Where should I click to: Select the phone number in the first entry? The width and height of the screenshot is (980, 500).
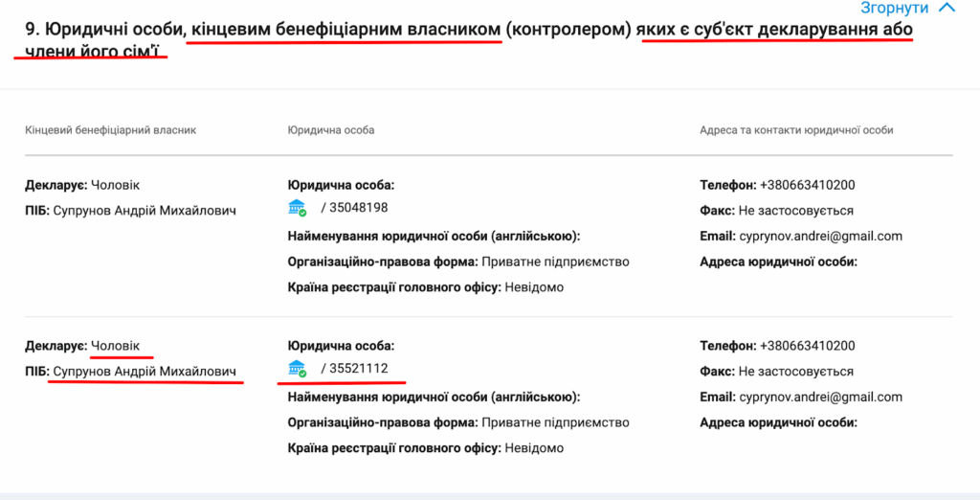tap(807, 185)
